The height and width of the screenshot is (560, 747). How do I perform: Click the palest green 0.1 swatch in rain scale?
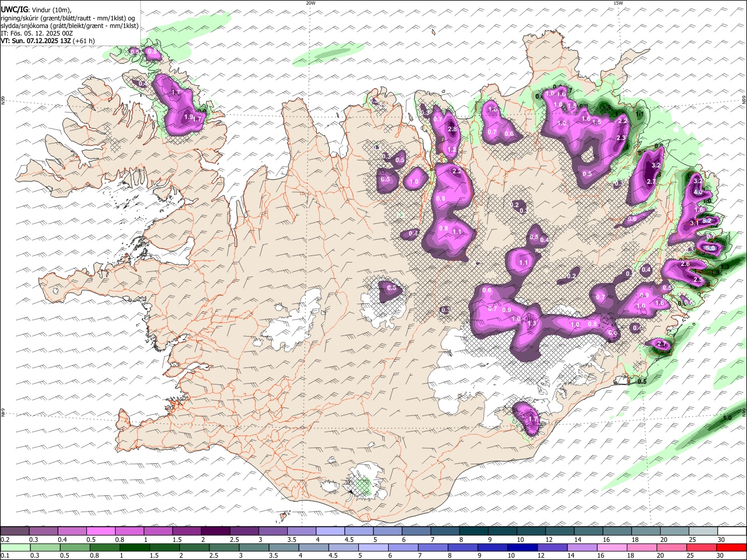[15, 548]
